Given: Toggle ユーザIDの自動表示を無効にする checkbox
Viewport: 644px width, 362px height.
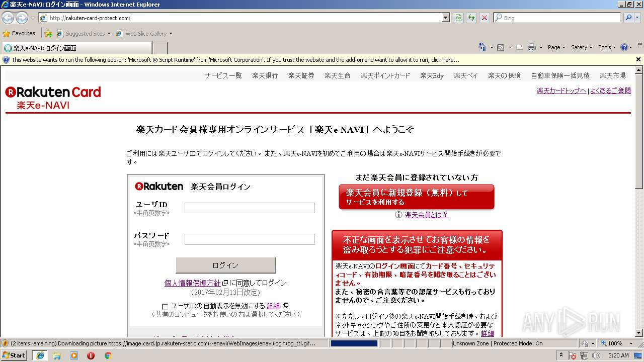Looking at the screenshot, I should [165, 306].
